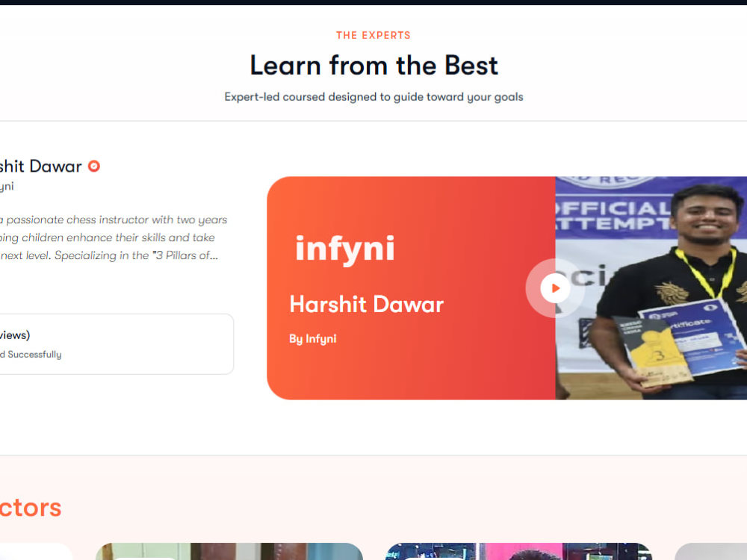The image size is (747, 560).
Task: Open the instructor photo with certificate
Action: [x=651, y=288]
